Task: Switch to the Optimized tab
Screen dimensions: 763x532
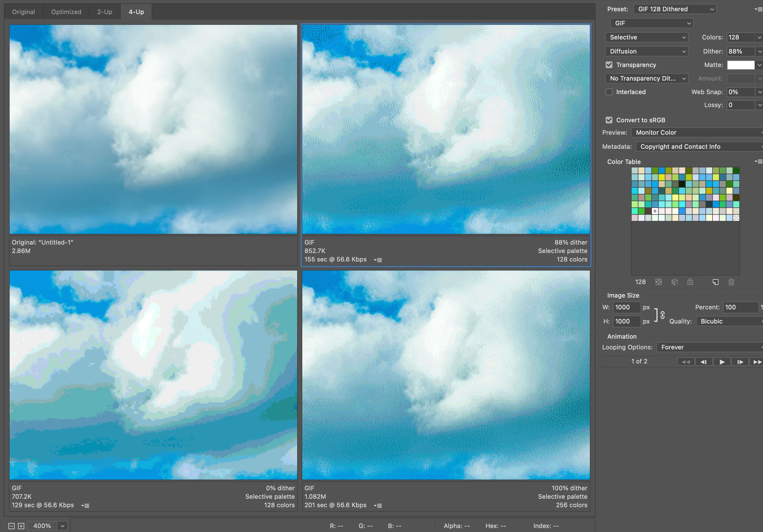Action: click(66, 12)
